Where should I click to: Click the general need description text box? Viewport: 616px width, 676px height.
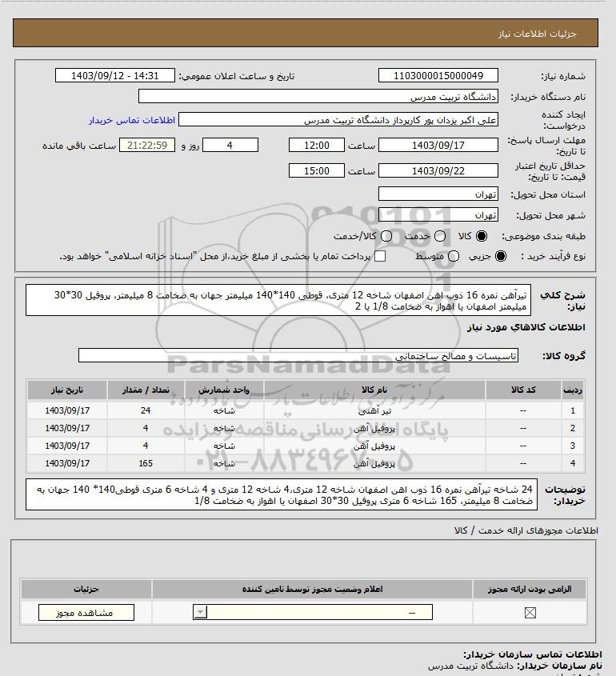click(278, 300)
